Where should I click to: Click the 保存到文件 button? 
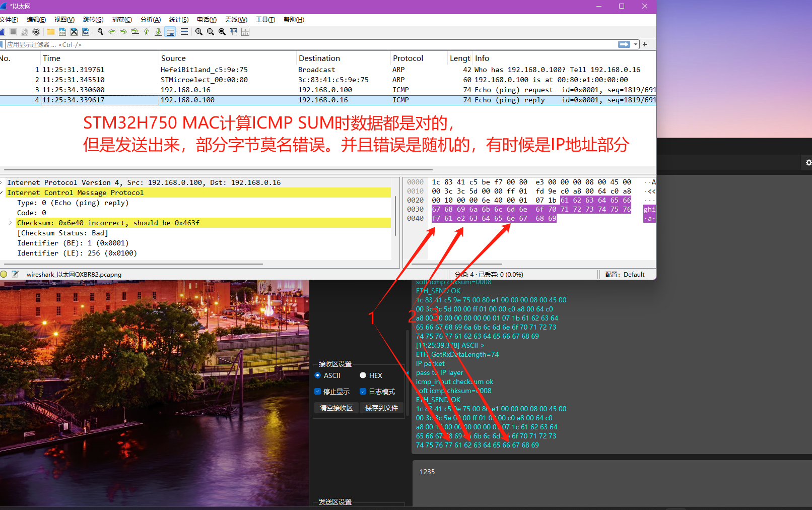point(381,408)
